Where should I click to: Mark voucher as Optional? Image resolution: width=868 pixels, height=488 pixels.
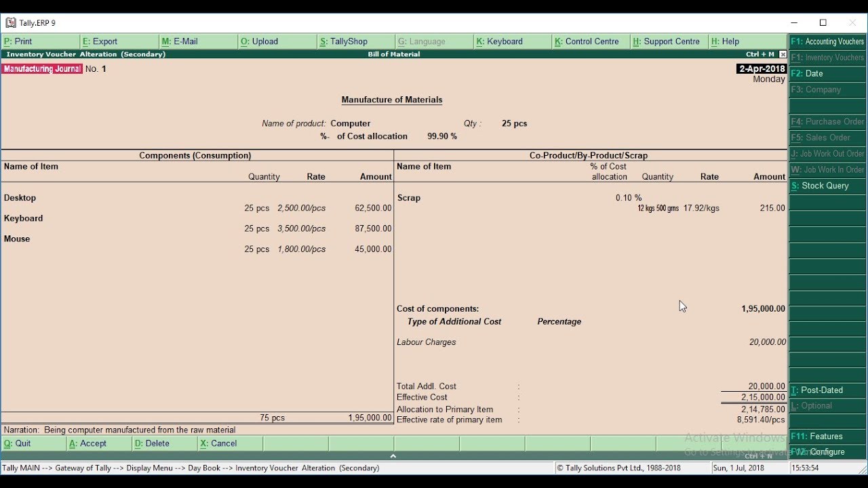827,405
